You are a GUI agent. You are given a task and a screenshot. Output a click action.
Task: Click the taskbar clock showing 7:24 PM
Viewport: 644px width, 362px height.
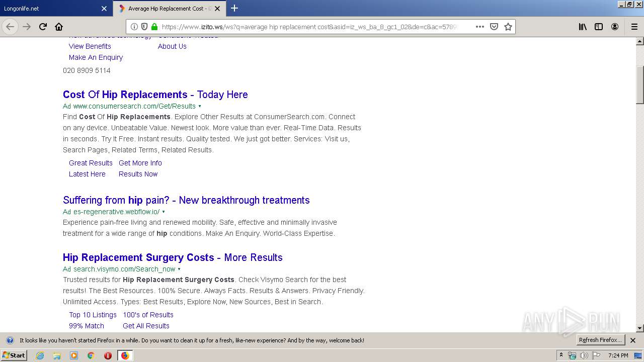pos(618,355)
